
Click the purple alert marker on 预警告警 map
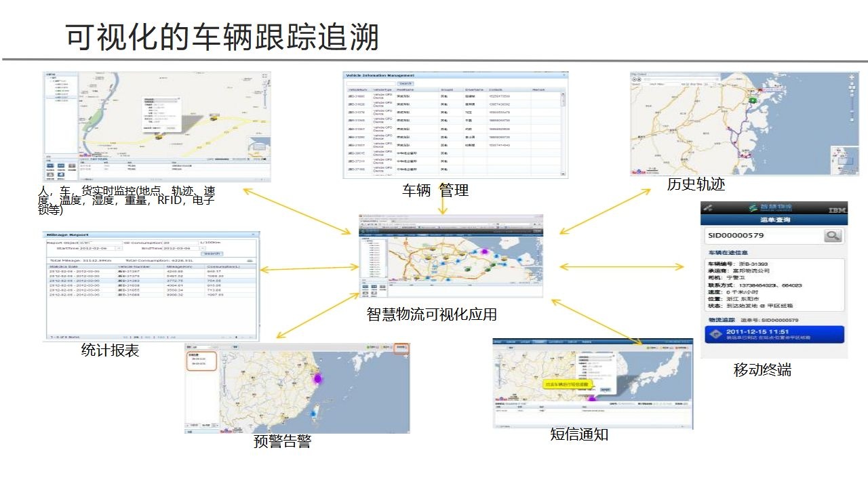point(317,378)
